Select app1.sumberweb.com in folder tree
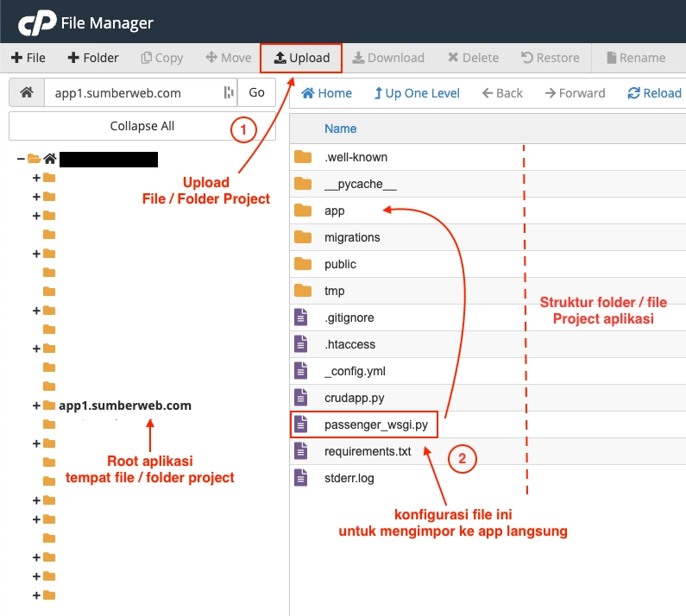 point(125,405)
